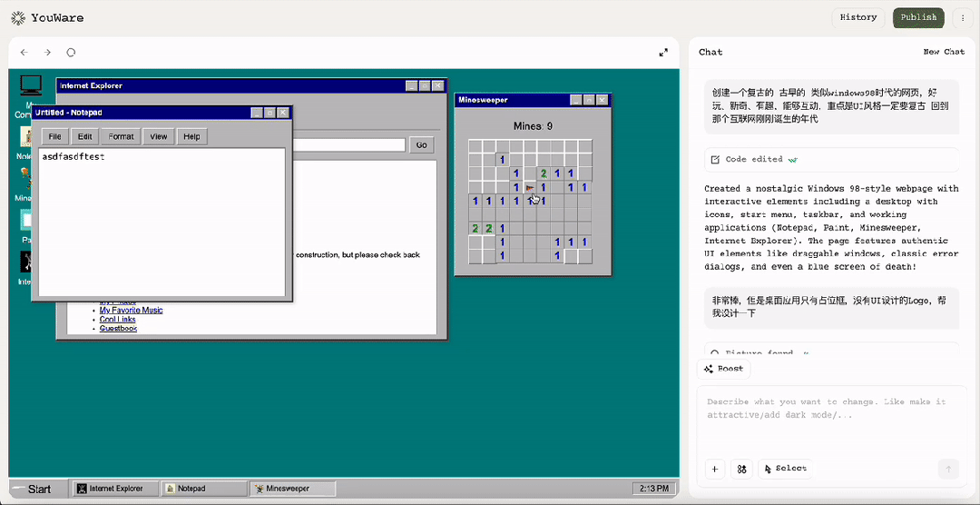
Task: Click the send arrow in chat box
Action: (x=948, y=469)
